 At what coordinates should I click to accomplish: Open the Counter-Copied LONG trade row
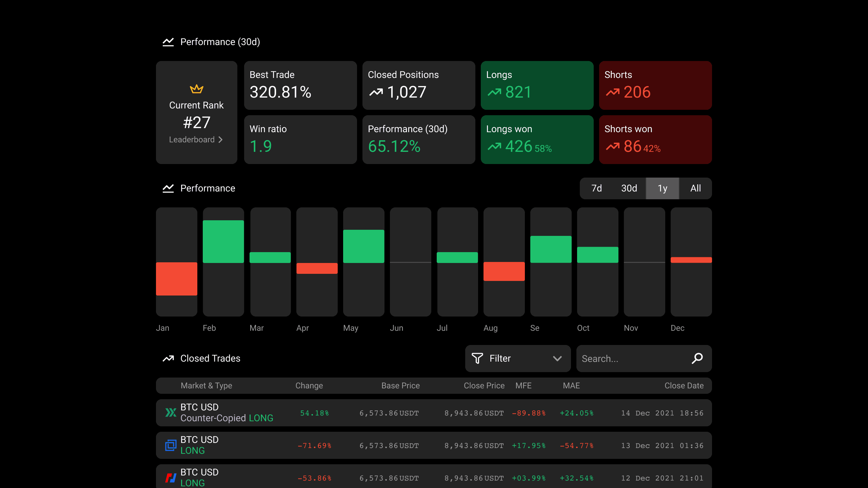pyautogui.click(x=434, y=413)
